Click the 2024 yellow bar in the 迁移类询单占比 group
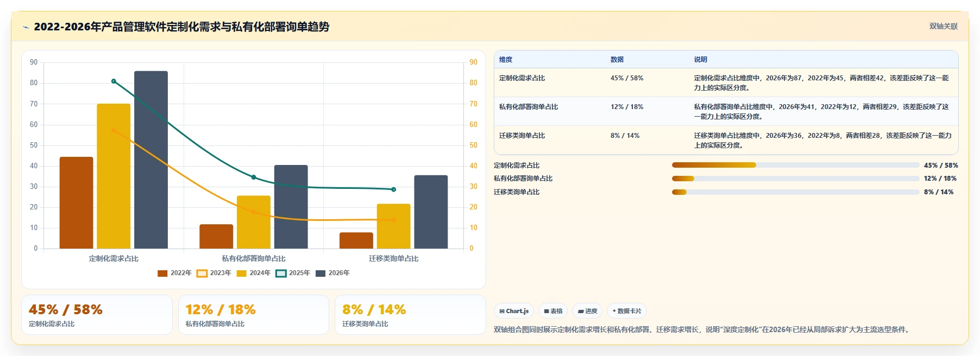 pos(394,226)
